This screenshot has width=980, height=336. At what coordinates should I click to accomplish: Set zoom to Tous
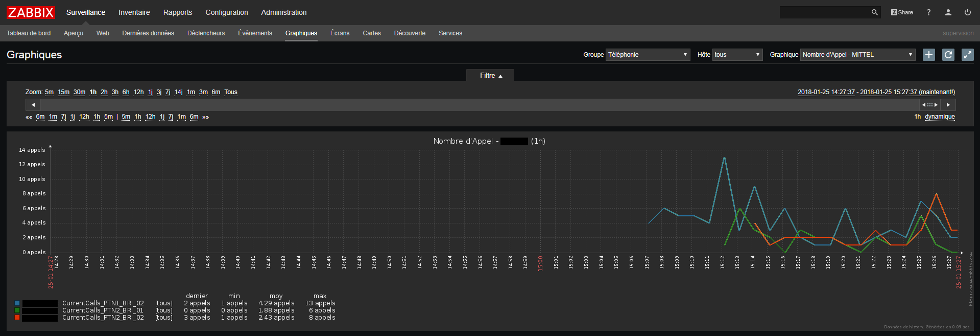click(231, 92)
